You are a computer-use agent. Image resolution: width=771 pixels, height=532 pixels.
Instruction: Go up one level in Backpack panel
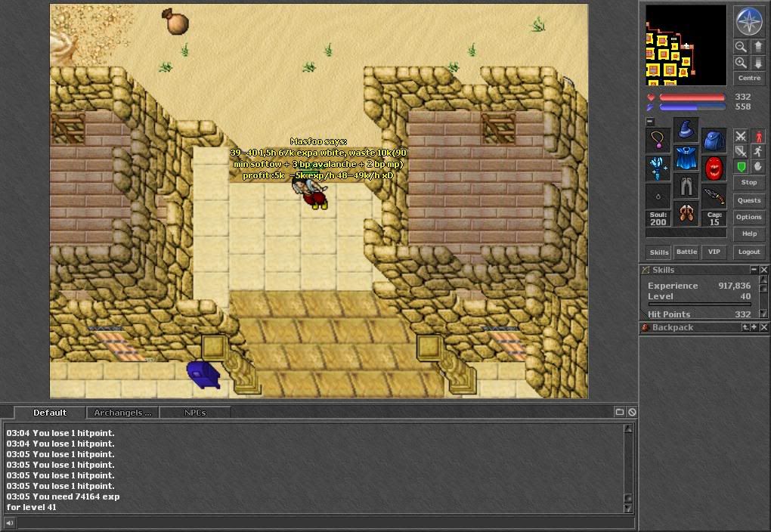745,327
